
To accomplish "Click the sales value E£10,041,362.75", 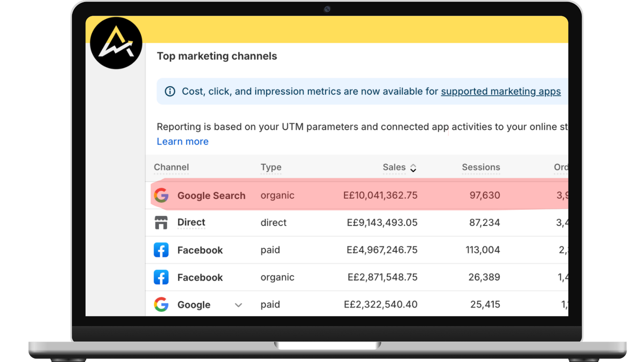I will point(380,195).
